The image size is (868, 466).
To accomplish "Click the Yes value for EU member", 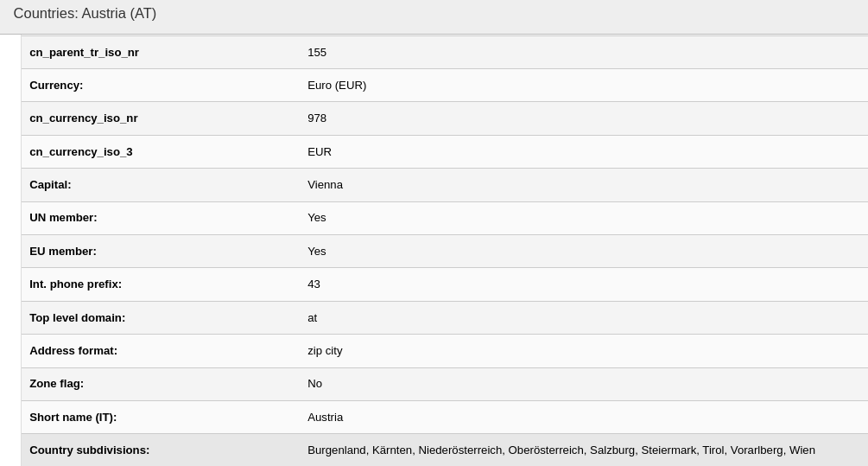I will coord(317,251).
